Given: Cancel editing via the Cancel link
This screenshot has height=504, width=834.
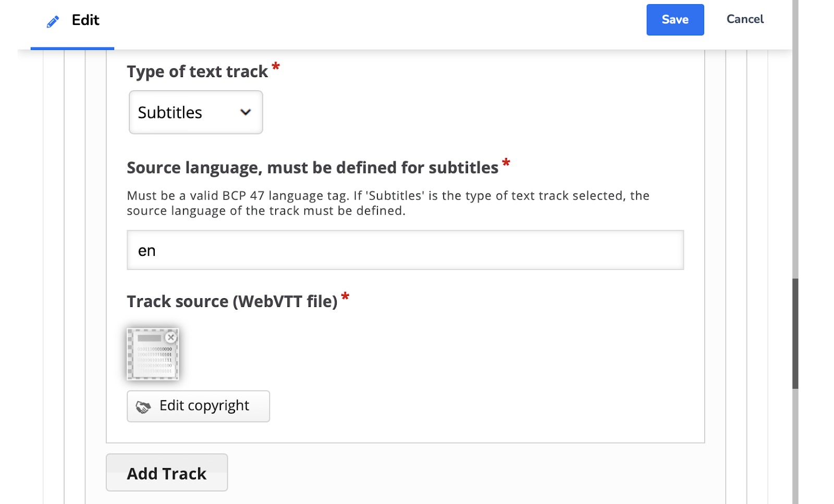Looking at the screenshot, I should point(745,19).
